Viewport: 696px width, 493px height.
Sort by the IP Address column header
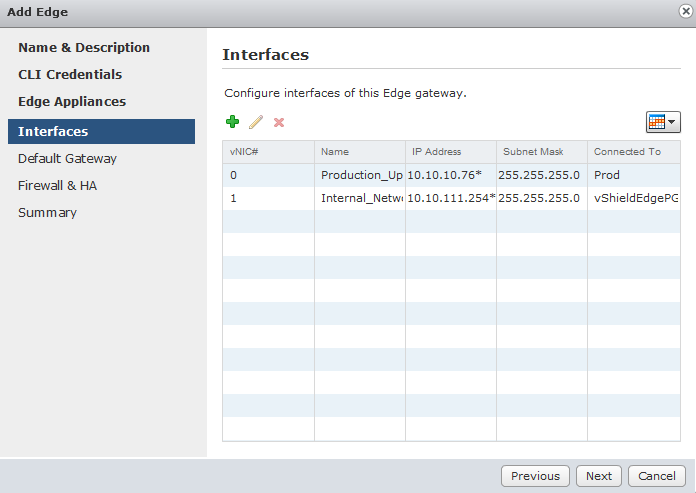pyautogui.click(x=436, y=152)
